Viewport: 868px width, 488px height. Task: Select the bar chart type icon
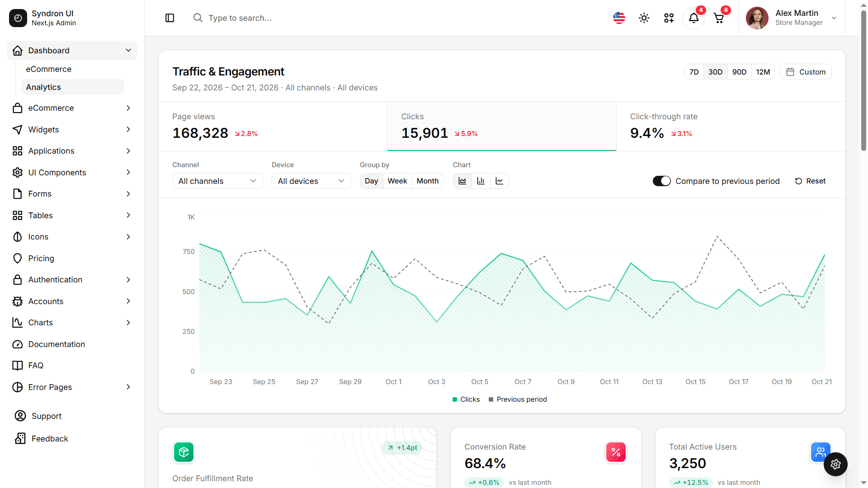481,181
